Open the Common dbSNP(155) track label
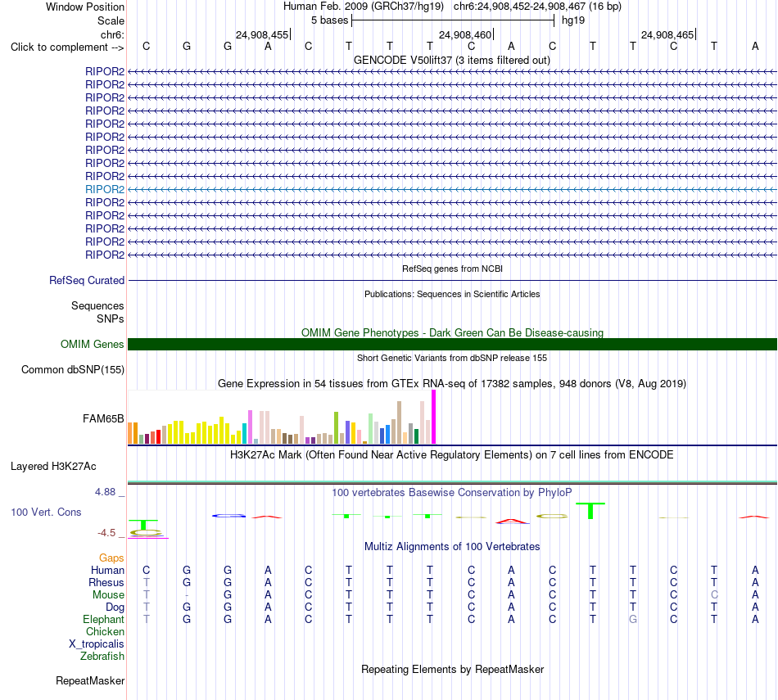Image resolution: width=778 pixels, height=700 pixels. tap(73, 369)
